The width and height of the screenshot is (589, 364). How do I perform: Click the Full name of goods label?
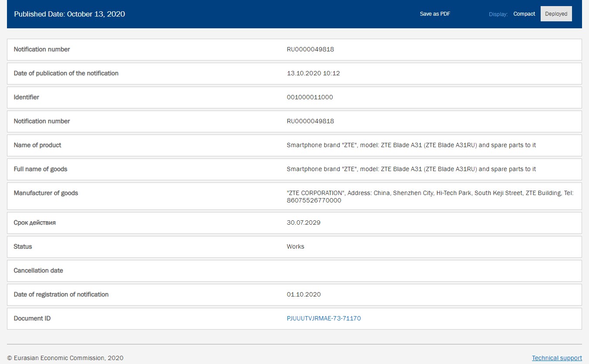point(41,169)
